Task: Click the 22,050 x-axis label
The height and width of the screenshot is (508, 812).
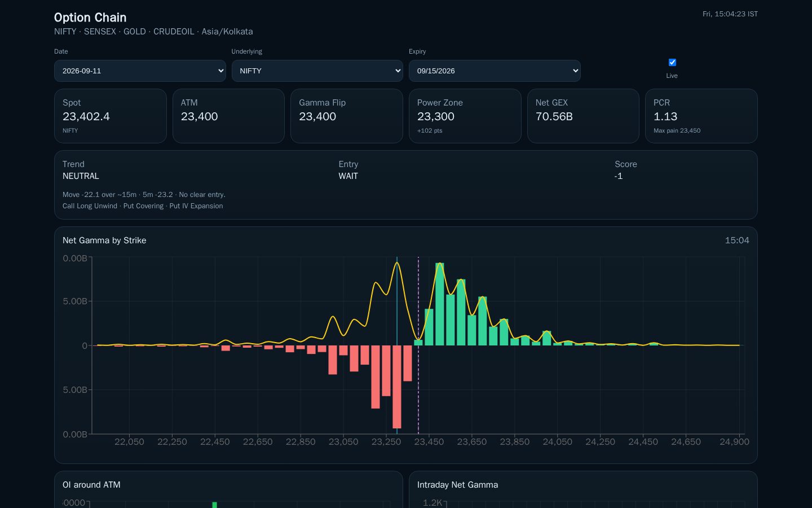Action: [129, 441]
